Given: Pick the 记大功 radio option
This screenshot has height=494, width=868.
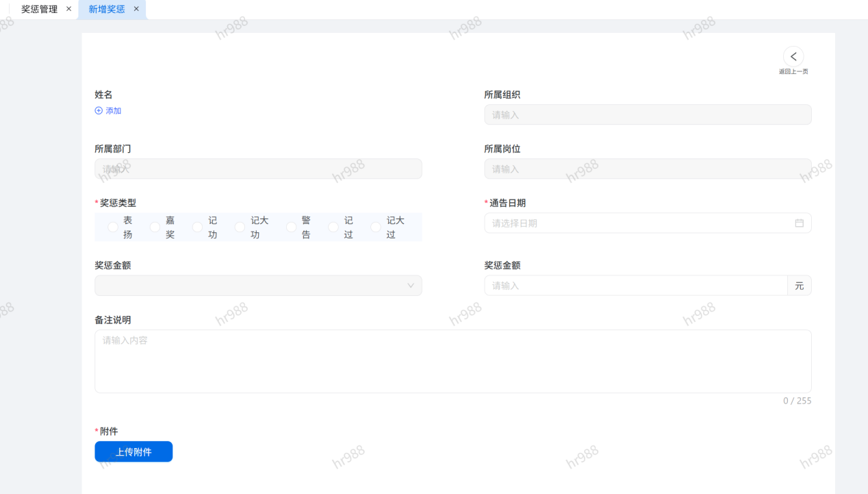Looking at the screenshot, I should (240, 227).
